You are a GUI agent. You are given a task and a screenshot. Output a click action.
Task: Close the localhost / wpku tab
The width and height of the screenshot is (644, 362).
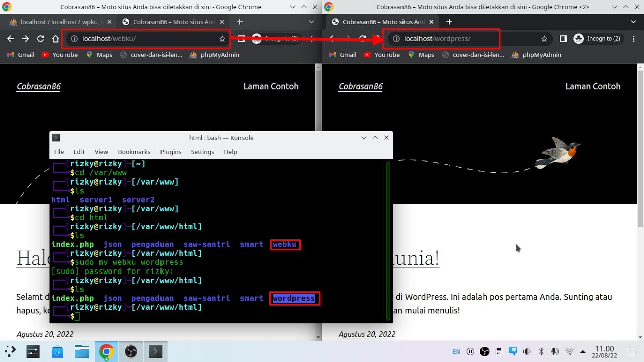pos(109,22)
